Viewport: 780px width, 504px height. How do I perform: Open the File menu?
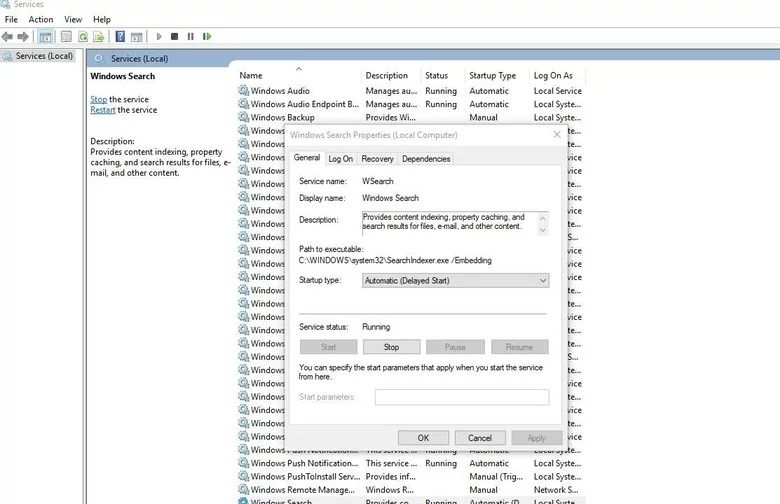point(11,19)
